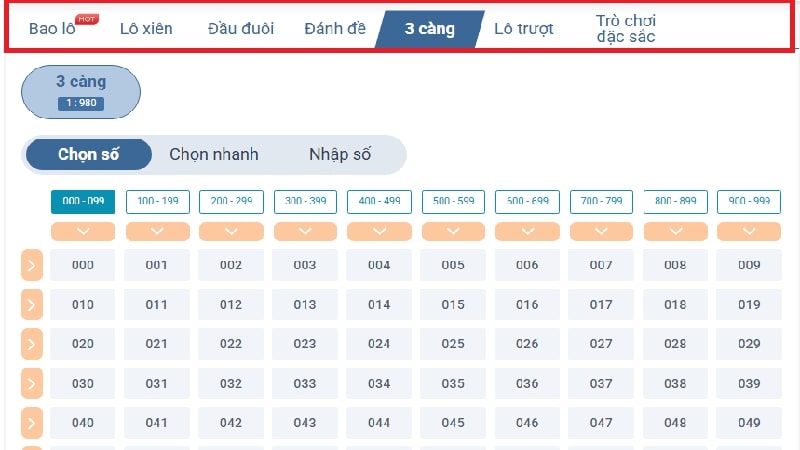Click the column arrow under 700 - 799

(x=601, y=231)
